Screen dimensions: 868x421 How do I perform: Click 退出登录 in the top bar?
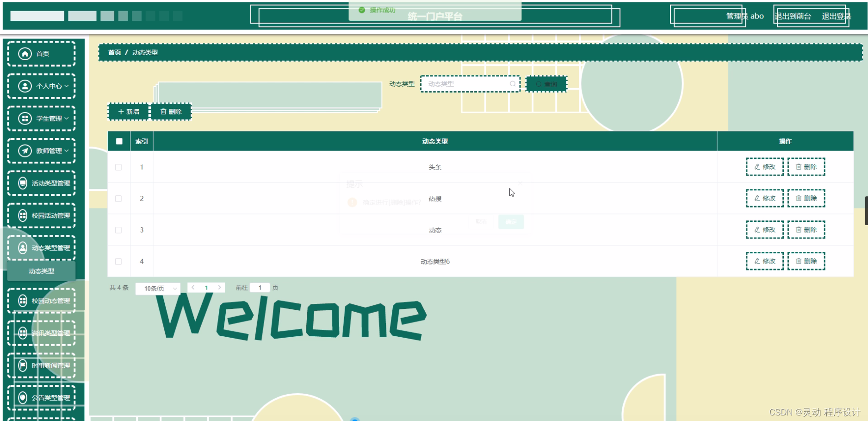[835, 16]
